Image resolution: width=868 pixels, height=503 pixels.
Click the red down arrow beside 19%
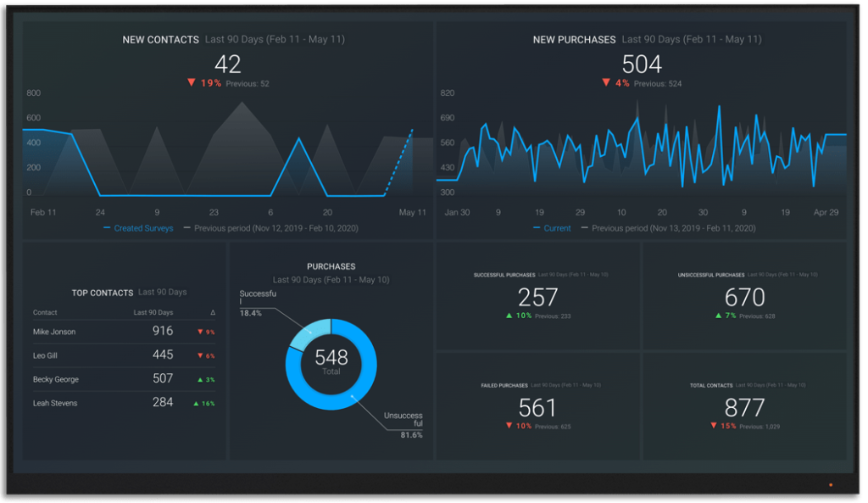coord(192,83)
